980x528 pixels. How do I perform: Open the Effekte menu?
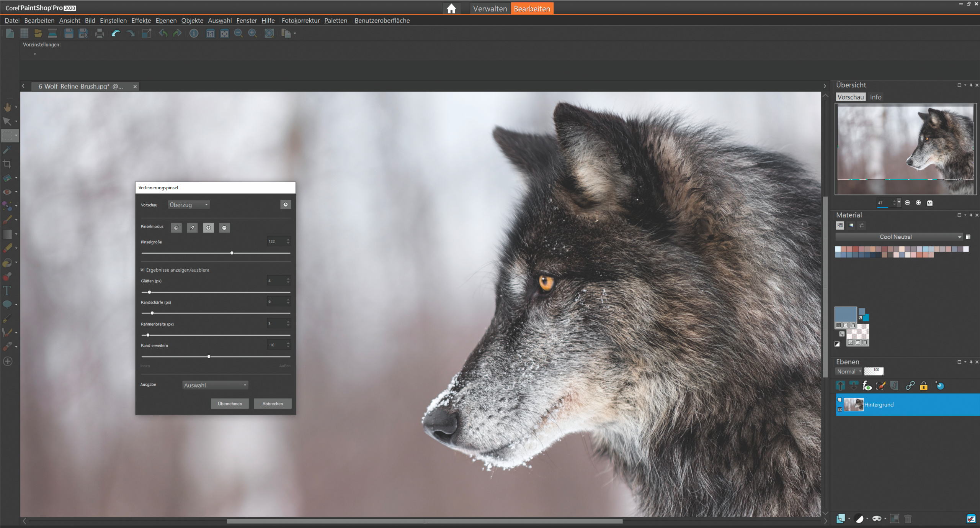click(141, 21)
